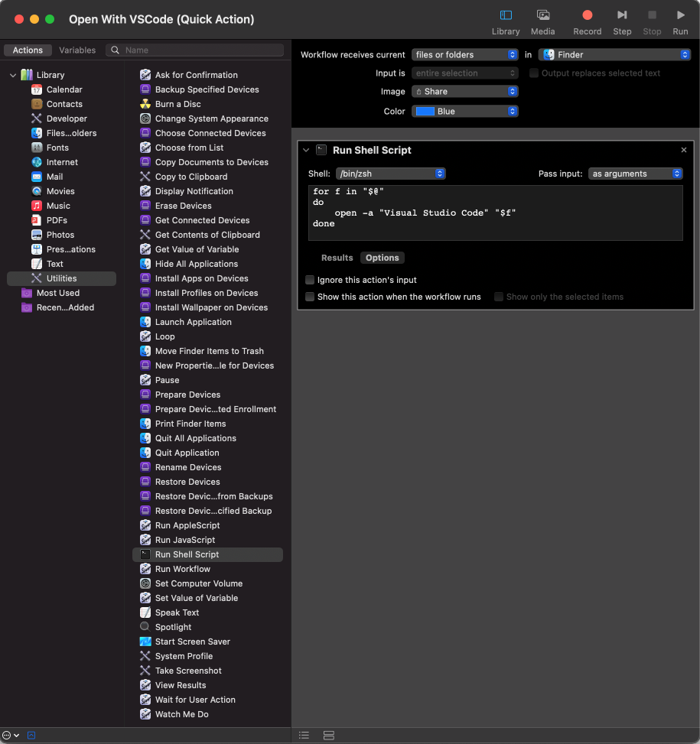This screenshot has width=700, height=744.
Task: Open the Finder application dropdown
Action: click(614, 54)
